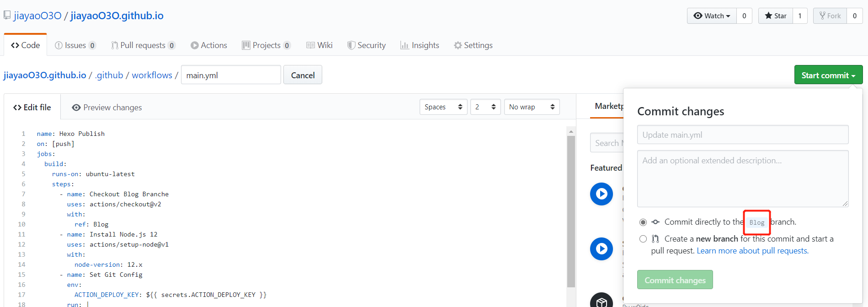The image size is (868, 307).
Task: Star this repository
Action: (776, 16)
